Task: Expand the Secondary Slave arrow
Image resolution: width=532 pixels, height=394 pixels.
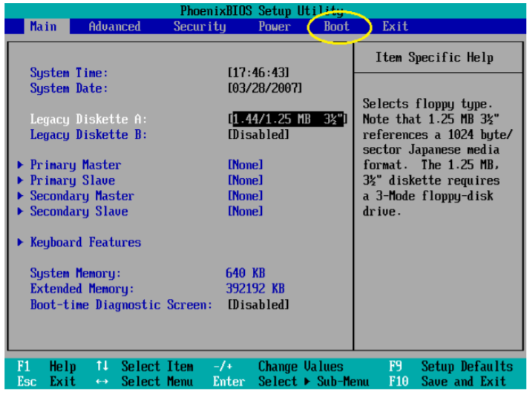Action: click(x=20, y=211)
